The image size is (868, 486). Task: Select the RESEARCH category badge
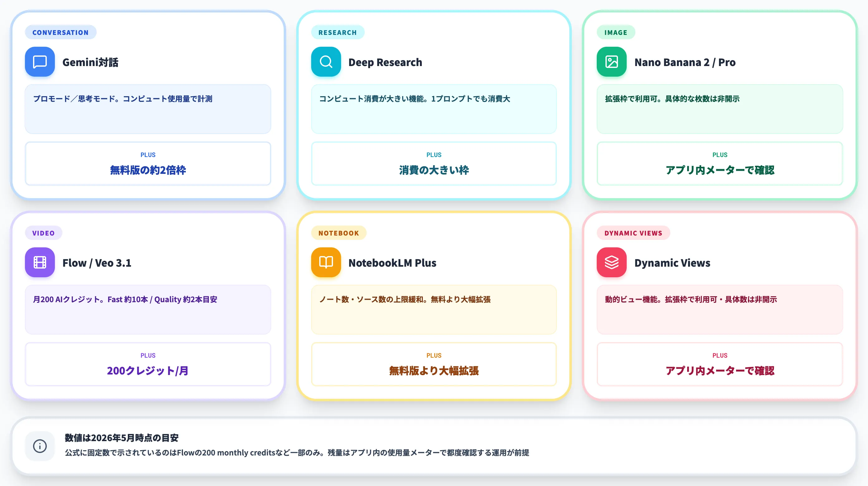coord(338,32)
